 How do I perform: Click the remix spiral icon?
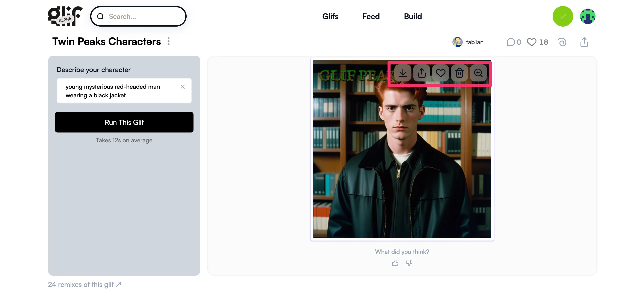click(562, 42)
